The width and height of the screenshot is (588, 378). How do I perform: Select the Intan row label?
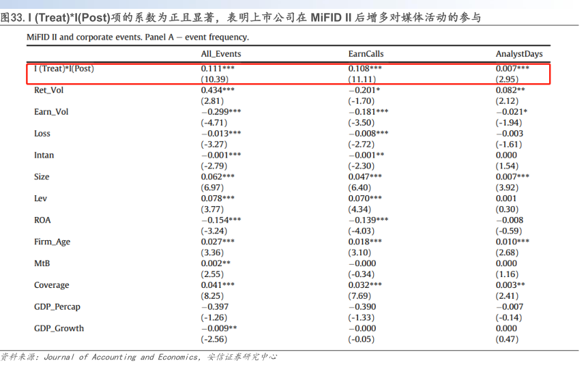pyautogui.click(x=44, y=156)
